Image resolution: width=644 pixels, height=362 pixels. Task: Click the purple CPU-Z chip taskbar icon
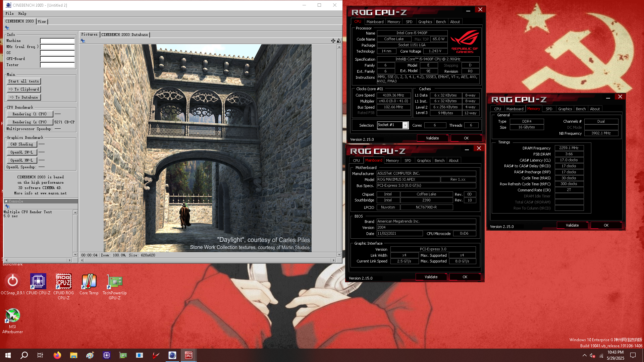(107, 355)
